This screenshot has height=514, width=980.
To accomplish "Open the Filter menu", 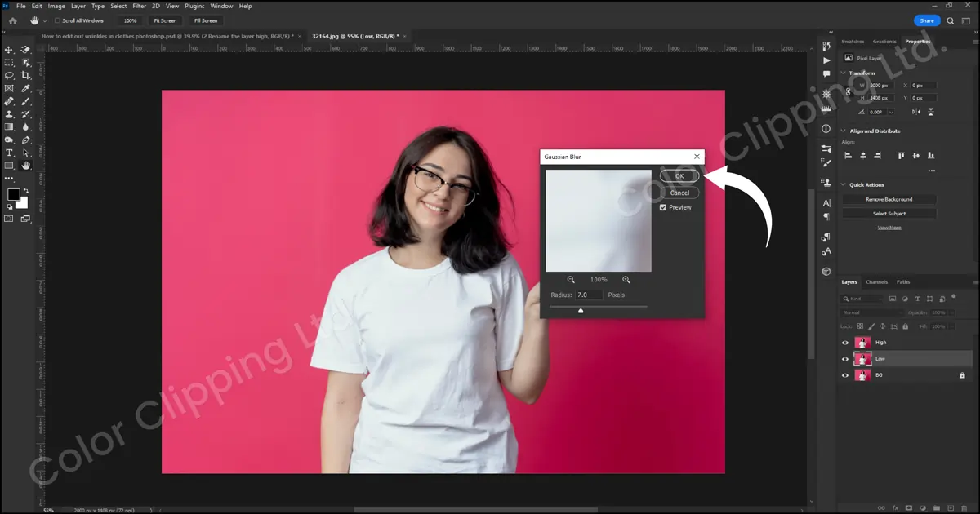I will click(x=140, y=6).
